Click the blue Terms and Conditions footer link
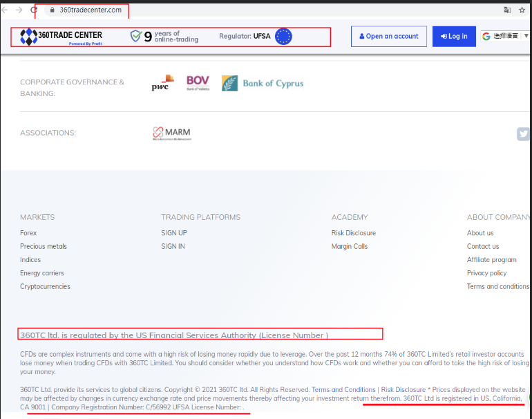This screenshot has height=419, width=532. (x=343, y=389)
